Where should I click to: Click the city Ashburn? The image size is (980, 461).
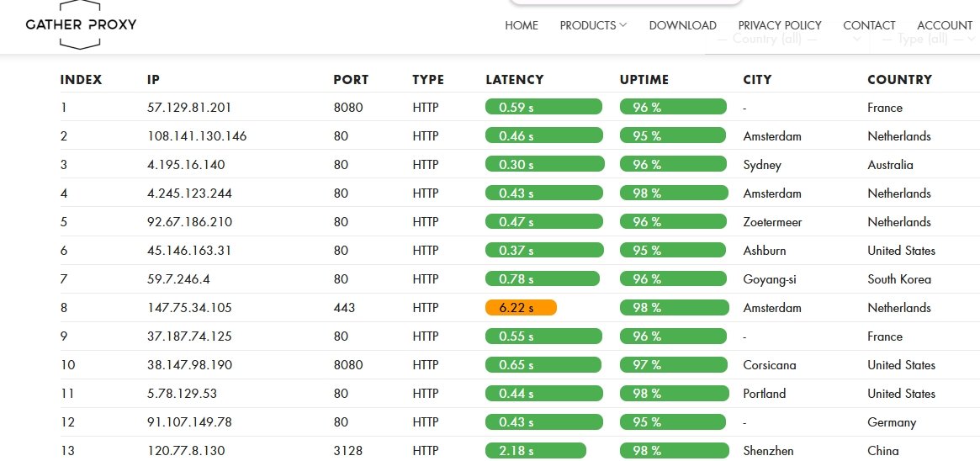click(x=765, y=251)
